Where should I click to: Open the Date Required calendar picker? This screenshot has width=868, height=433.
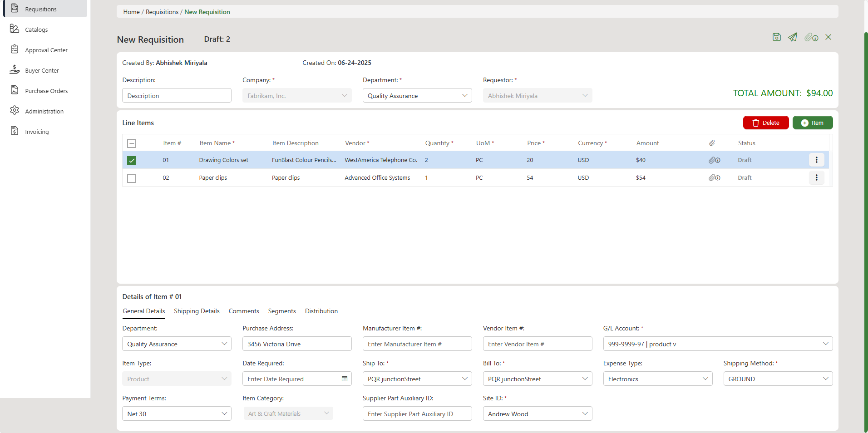(345, 379)
